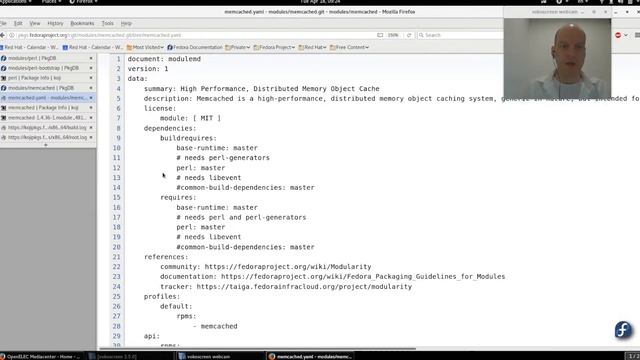Click the Fedora favicon on modules/perl tab
The width and height of the screenshot is (640, 360).
click(4, 58)
